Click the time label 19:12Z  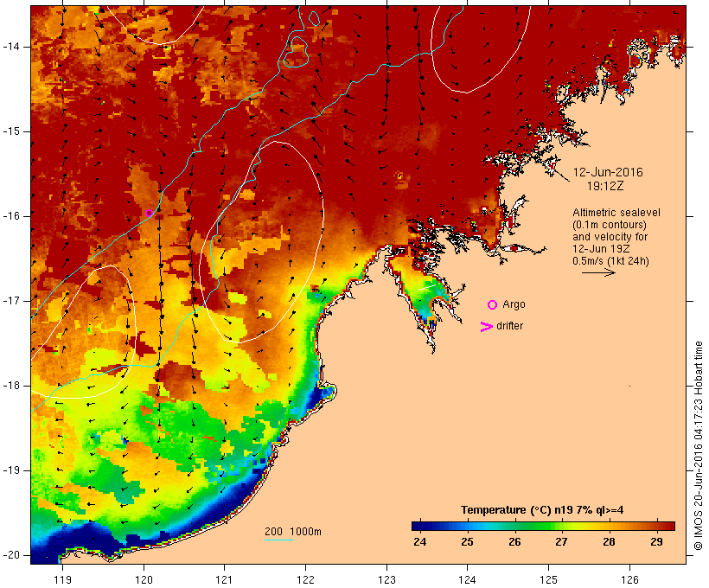point(605,186)
